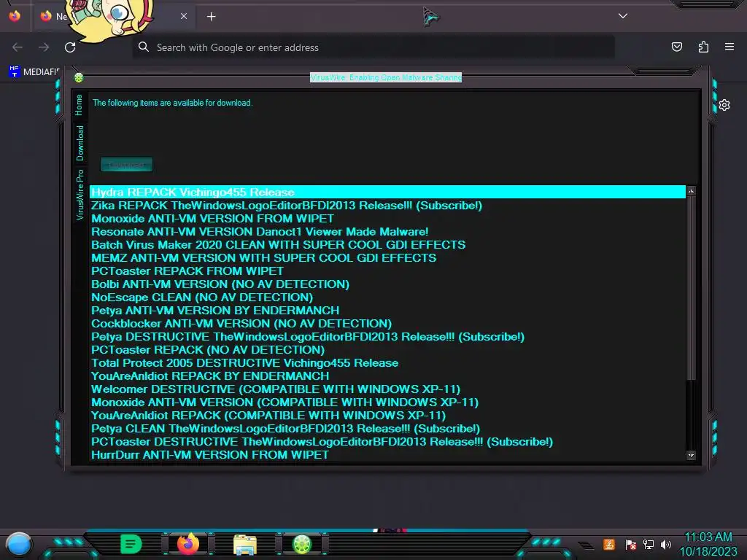Select Bolbi ANTI-VM VERSION entry
This screenshot has height=560, width=747.
[x=387, y=284]
